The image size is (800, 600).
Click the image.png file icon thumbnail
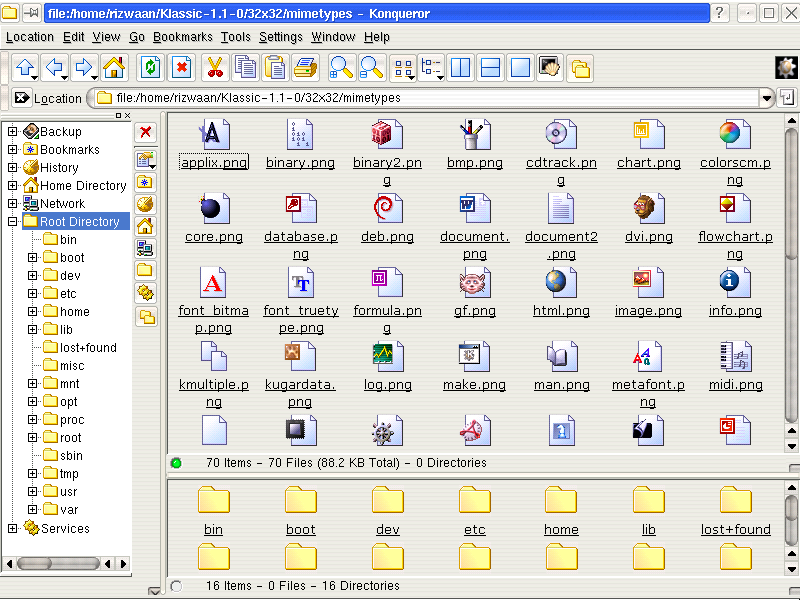[x=648, y=282]
